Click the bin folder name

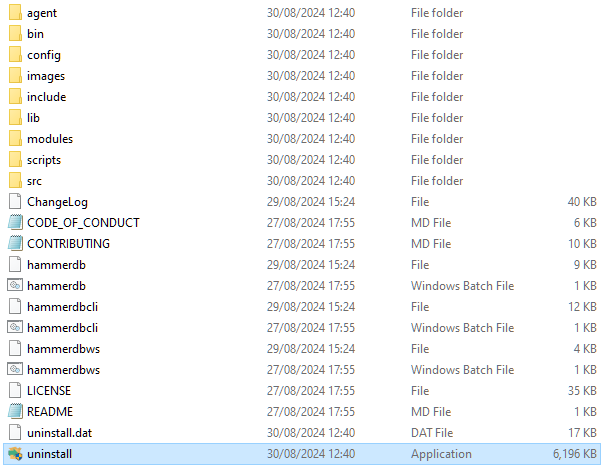tap(35, 34)
